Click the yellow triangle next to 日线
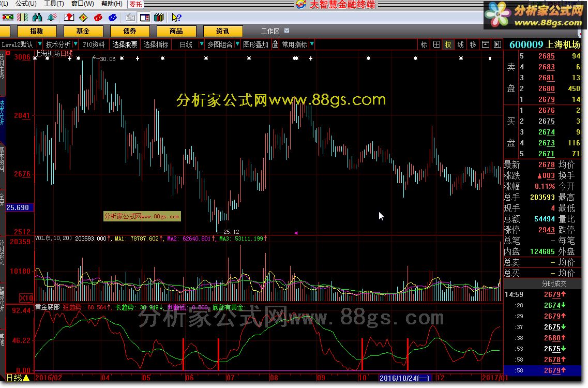The image size is (588, 388). pos(26,378)
